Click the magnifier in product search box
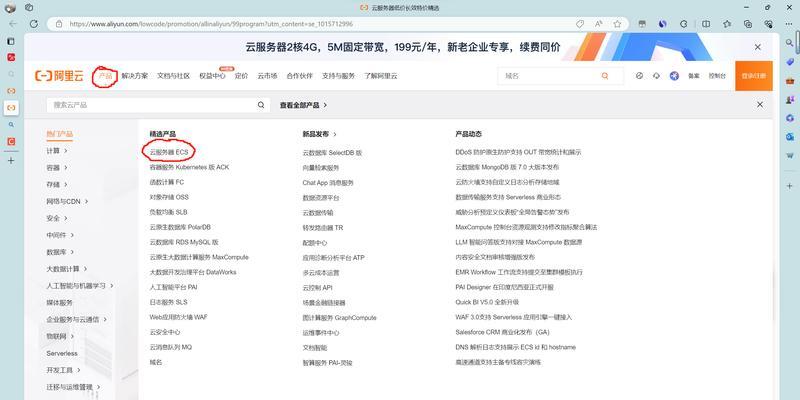 [x=261, y=105]
